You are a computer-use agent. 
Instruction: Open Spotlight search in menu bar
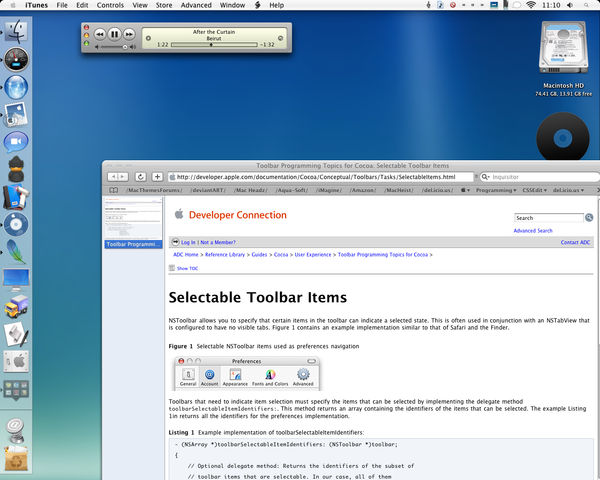(587, 5)
